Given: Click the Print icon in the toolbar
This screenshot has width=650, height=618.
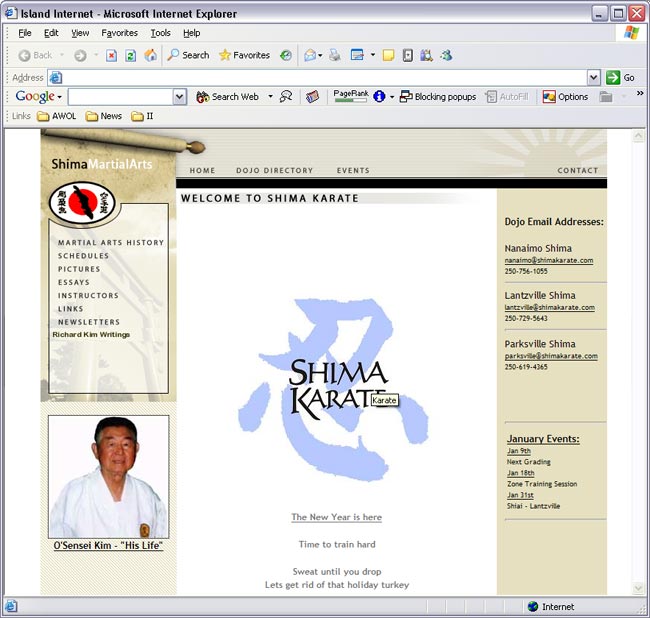Looking at the screenshot, I should pyautogui.click(x=334, y=55).
